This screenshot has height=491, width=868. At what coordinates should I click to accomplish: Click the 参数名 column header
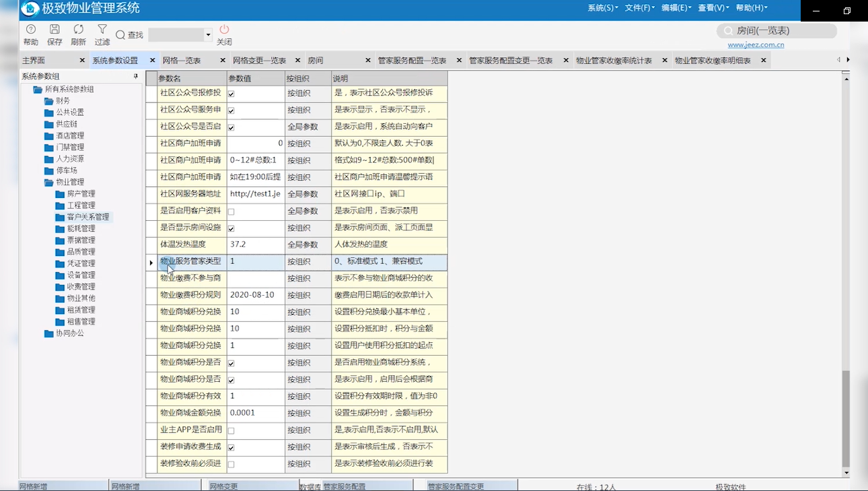(192, 79)
